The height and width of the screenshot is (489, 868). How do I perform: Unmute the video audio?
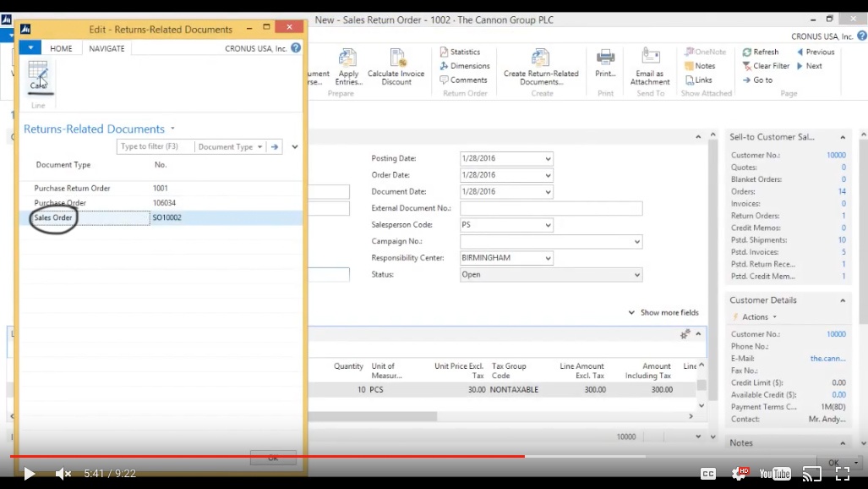[63, 474]
